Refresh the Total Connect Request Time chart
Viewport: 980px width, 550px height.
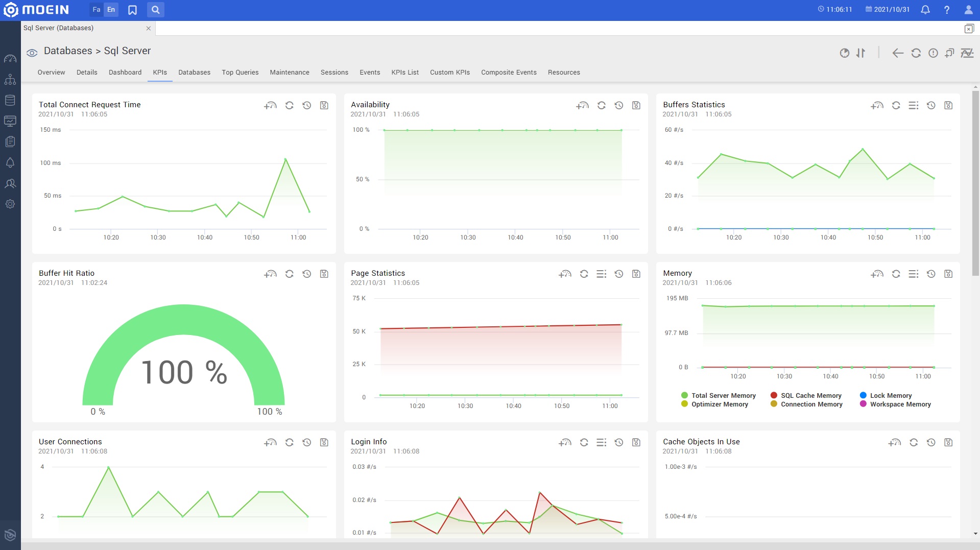[289, 105]
